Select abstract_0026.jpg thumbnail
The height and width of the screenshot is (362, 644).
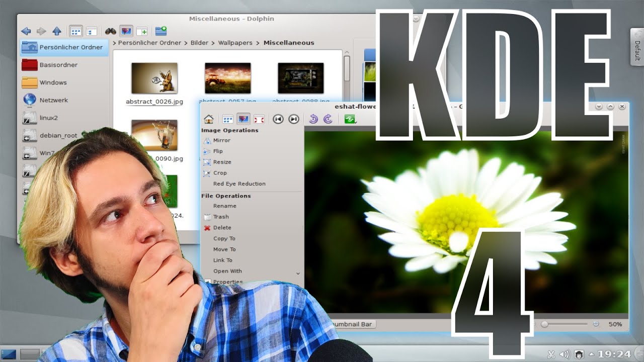(154, 78)
